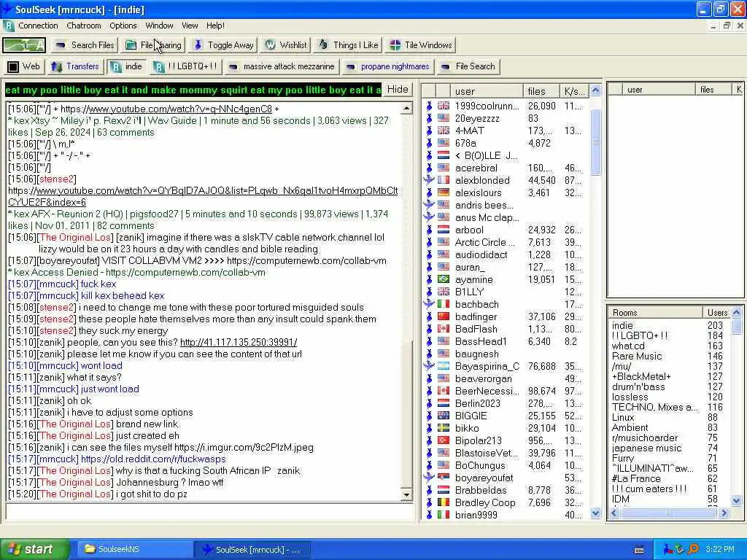Toggle Away status
This screenshot has height=560, width=747.
(223, 45)
